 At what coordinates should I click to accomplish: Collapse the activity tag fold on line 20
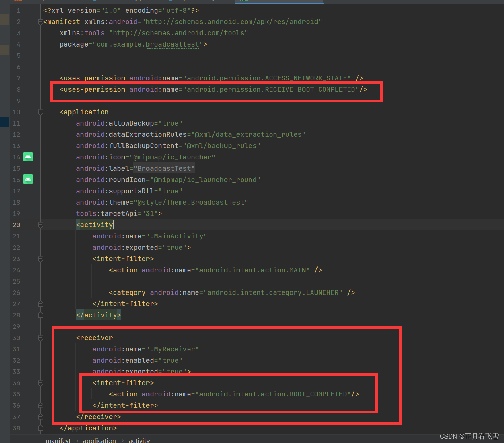point(40,225)
